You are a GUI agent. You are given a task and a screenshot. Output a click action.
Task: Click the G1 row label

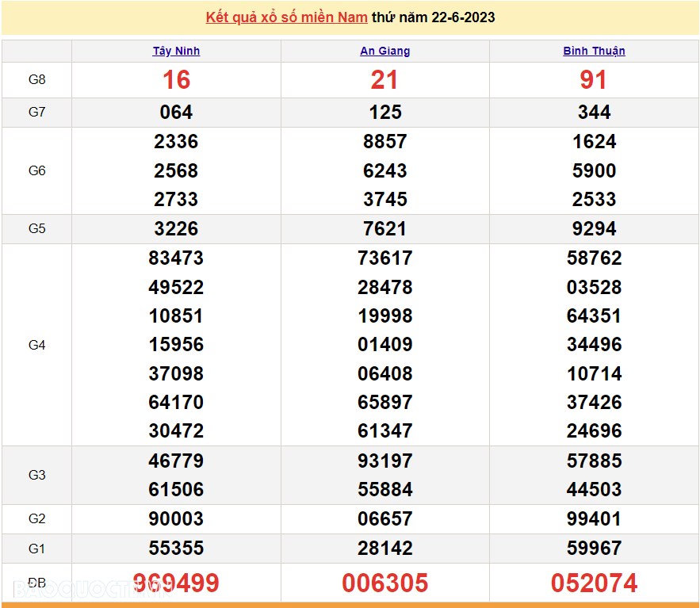(36, 548)
